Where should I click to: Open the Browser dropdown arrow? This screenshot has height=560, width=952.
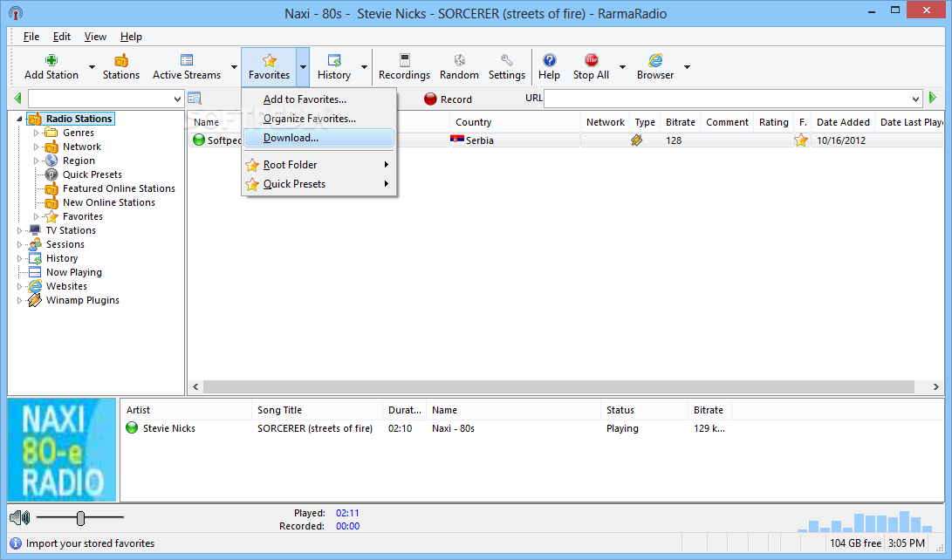click(687, 67)
